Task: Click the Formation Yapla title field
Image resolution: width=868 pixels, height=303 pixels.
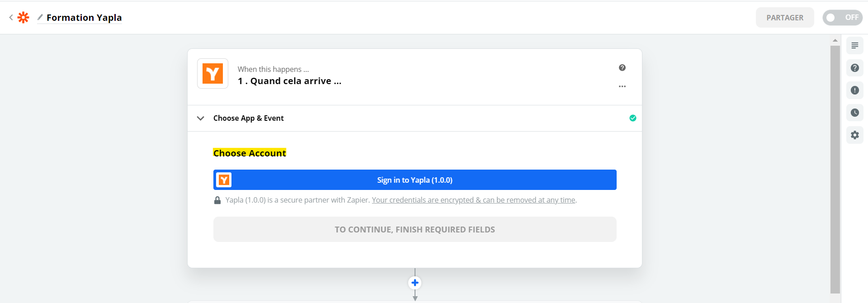Action: click(84, 18)
